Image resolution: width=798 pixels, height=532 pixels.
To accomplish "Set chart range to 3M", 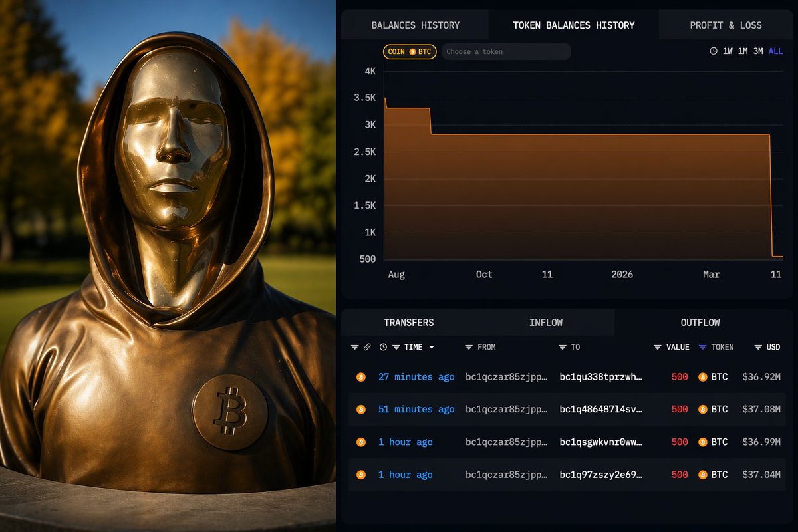I will (x=758, y=51).
